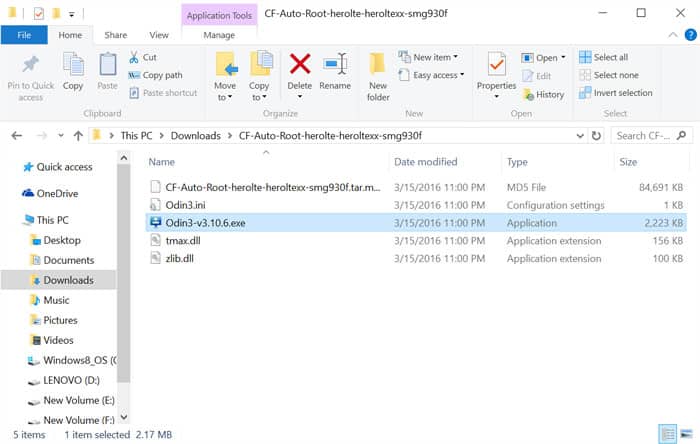
Task: Click the Copy ribbon icon
Action: [x=73, y=65]
